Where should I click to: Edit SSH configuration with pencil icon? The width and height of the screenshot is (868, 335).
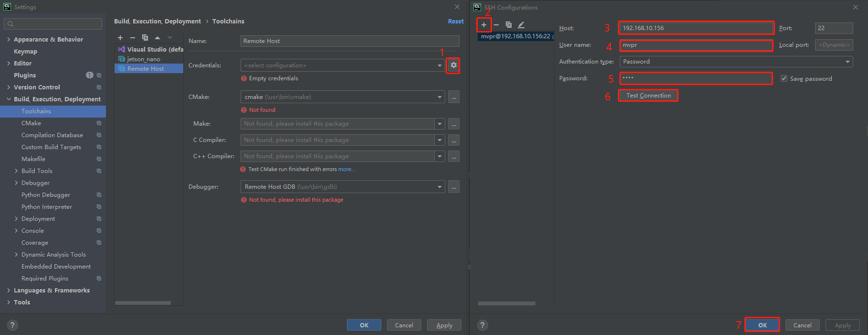click(x=521, y=25)
